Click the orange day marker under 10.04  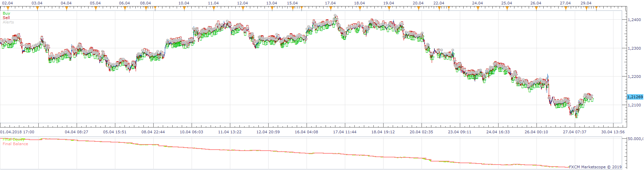[184, 8]
